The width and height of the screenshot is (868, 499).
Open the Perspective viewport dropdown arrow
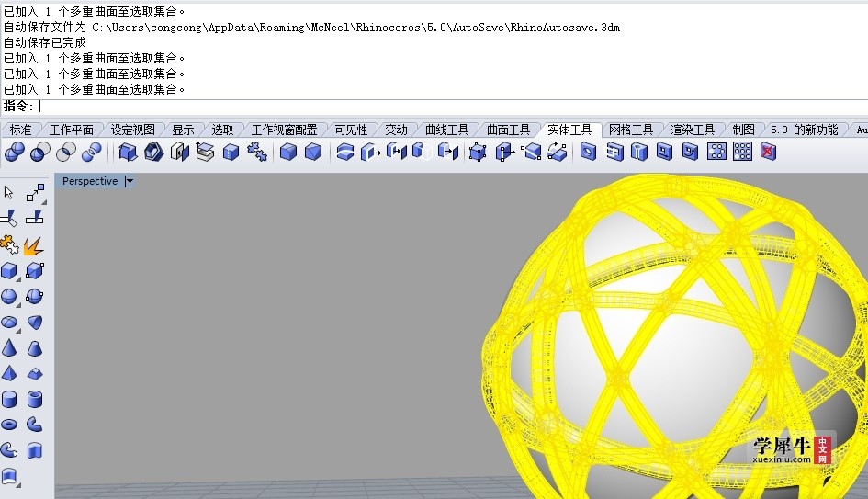130,181
